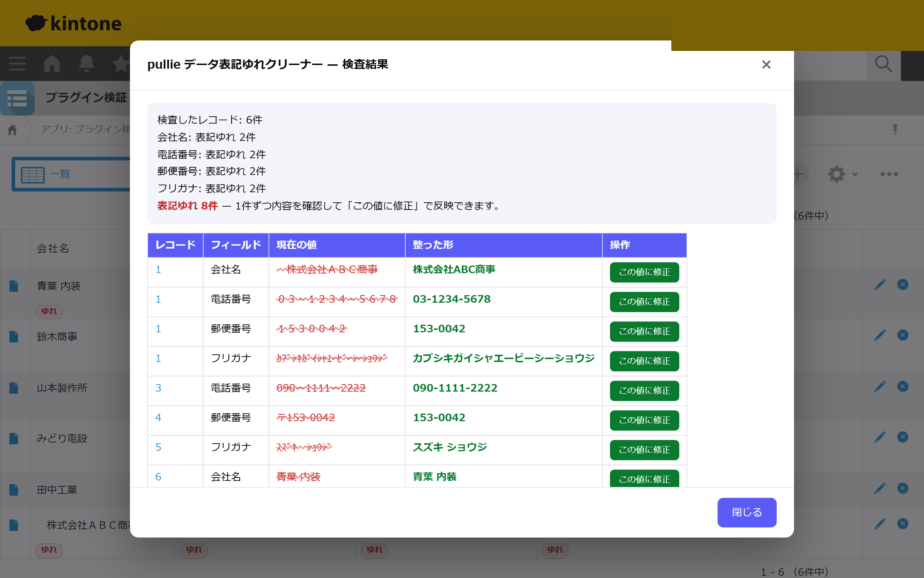Click the 現在の値 column header
This screenshot has width=924, height=578.
pyautogui.click(x=337, y=245)
